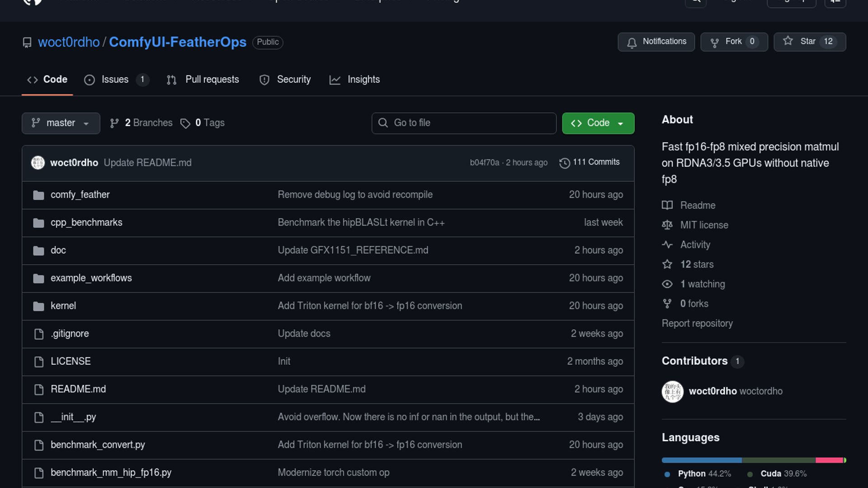
Task: Click the Python segment of language bar
Action: [701, 460]
